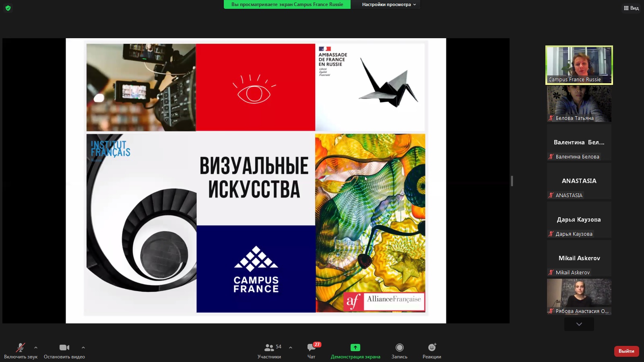Open Настройки просмотра view options menu

pyautogui.click(x=388, y=4)
